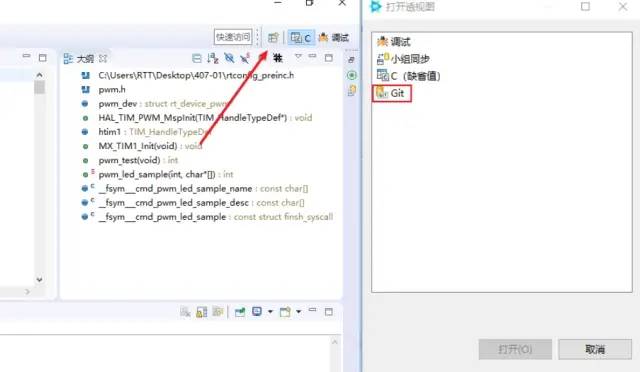640x372 pixels.
Task: Select 小组同步 in the perspective list
Action: pyautogui.click(x=403, y=58)
